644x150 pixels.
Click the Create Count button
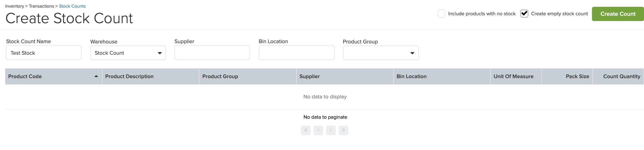click(618, 14)
